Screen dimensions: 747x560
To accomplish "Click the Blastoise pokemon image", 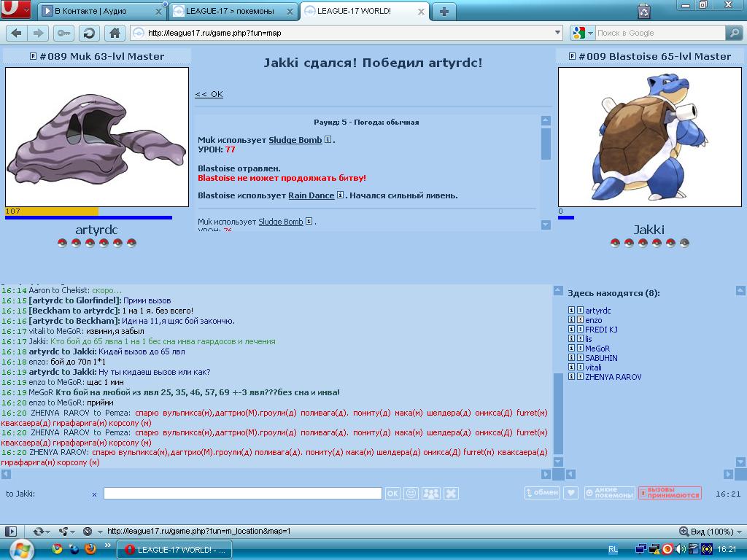I will coord(650,137).
